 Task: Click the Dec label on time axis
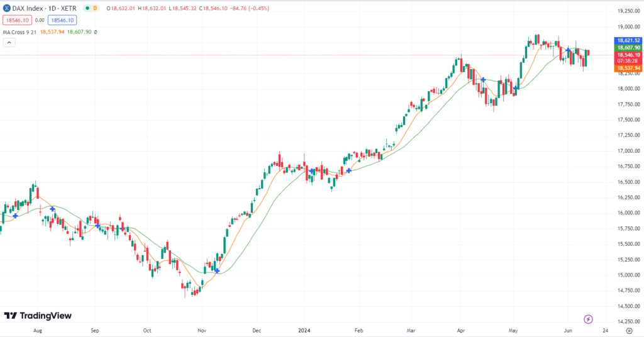[x=257, y=331]
